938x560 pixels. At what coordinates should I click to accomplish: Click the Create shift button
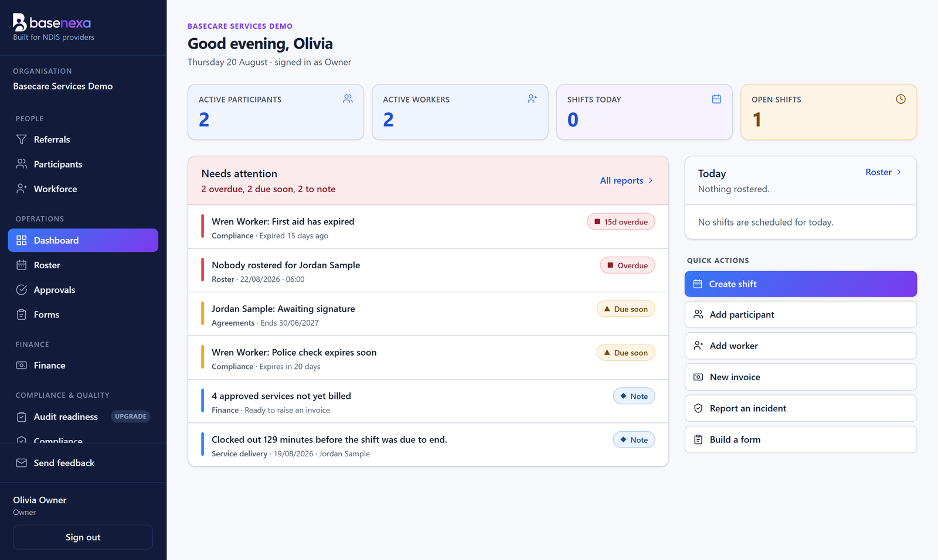point(800,284)
